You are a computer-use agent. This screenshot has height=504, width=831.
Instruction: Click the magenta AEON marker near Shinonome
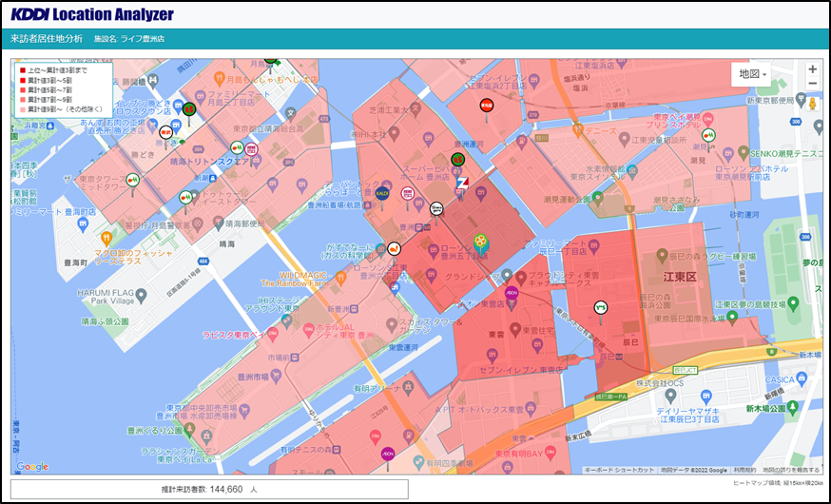coord(512,292)
